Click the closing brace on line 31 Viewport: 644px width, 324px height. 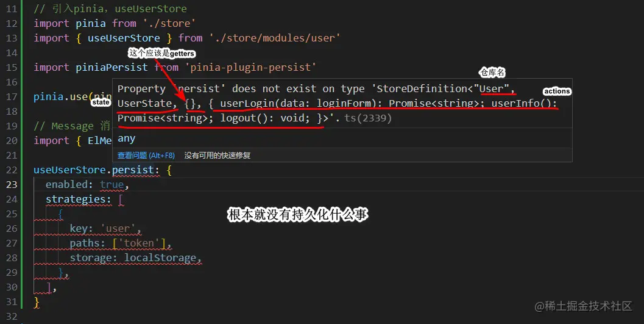[37, 302]
